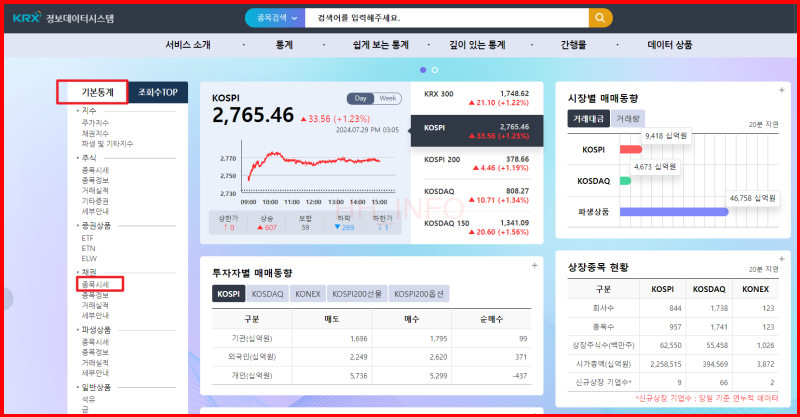Select KOSPI tab in 투자자별 매매동향

pyautogui.click(x=229, y=294)
